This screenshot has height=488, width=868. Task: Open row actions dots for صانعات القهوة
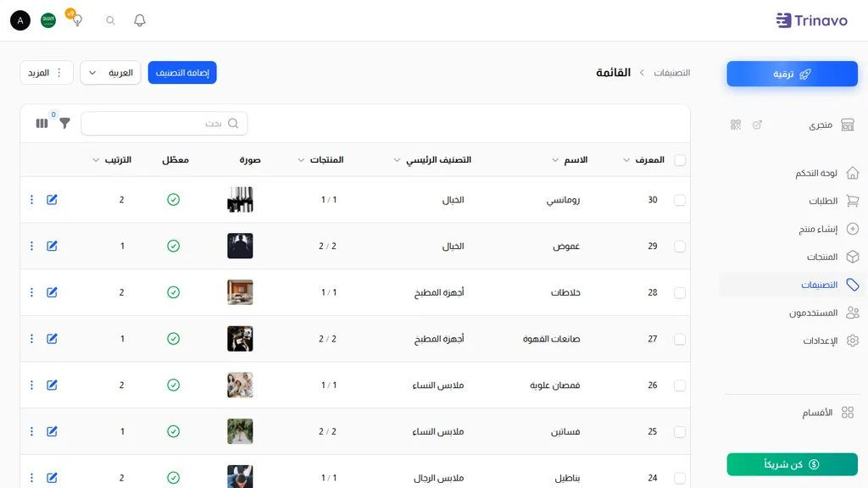(x=31, y=339)
